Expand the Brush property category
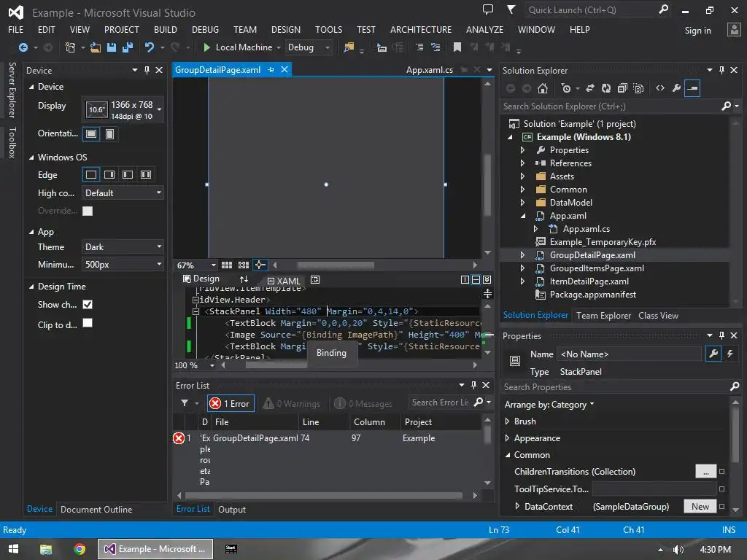Viewport: 747px width, 560px height. coord(508,421)
